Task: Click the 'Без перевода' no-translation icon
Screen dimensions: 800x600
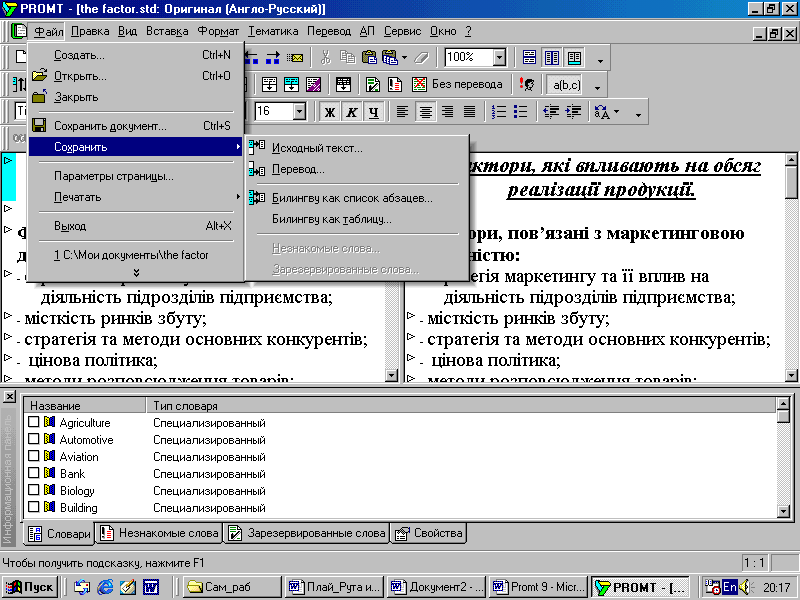Action: tap(419, 84)
